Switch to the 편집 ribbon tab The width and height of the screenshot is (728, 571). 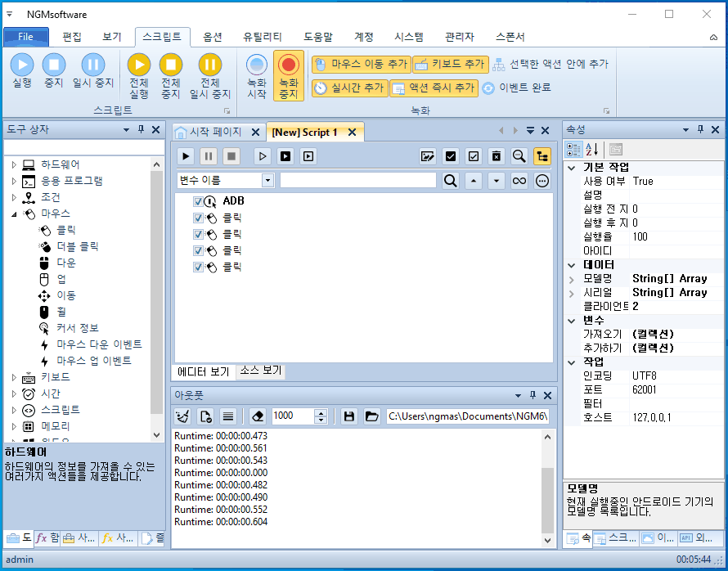[72, 37]
